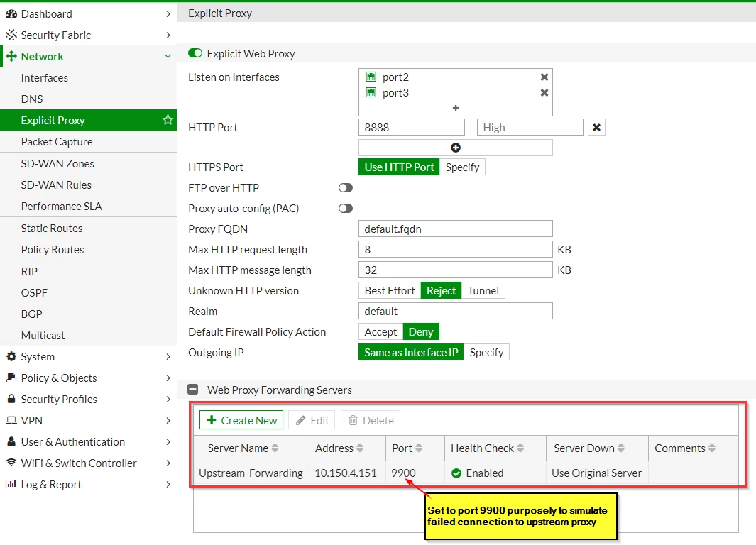Viewport: 756px width, 545px height.
Task: Select Specify for Outgoing IP
Action: (486, 352)
